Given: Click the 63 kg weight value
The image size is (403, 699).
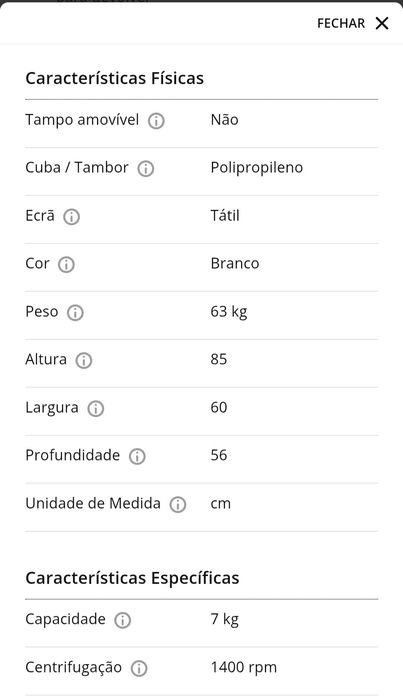Looking at the screenshot, I should [x=229, y=312].
